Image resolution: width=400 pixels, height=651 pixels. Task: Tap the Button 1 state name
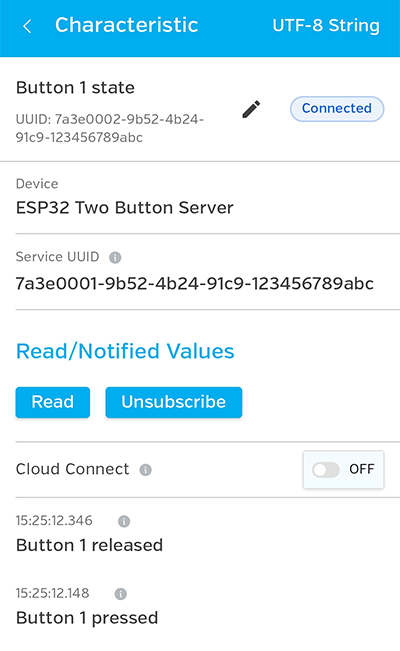(75, 88)
